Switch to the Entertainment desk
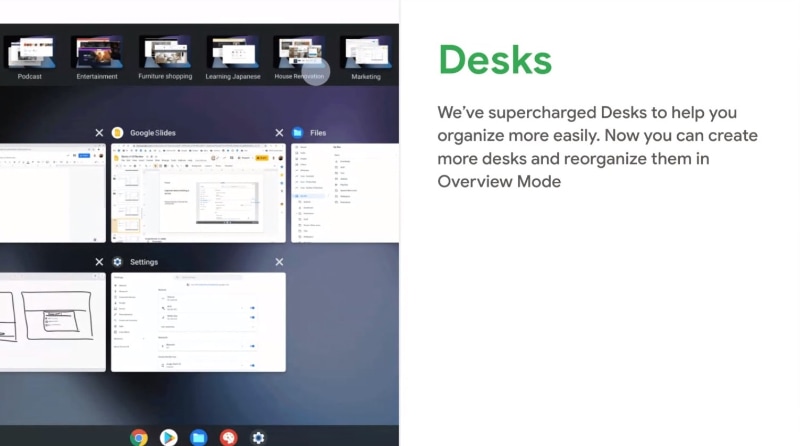This screenshot has height=446, width=800. pyautogui.click(x=97, y=52)
